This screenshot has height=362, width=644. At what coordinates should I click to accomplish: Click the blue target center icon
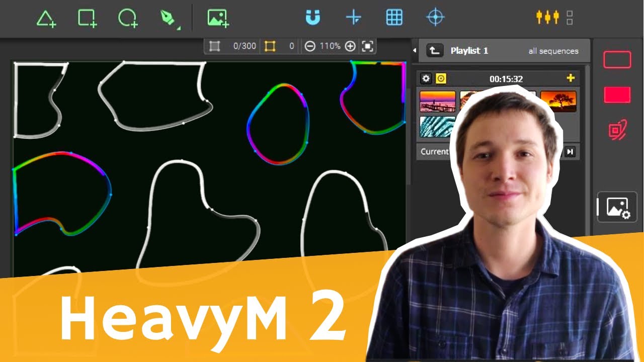[x=435, y=18]
